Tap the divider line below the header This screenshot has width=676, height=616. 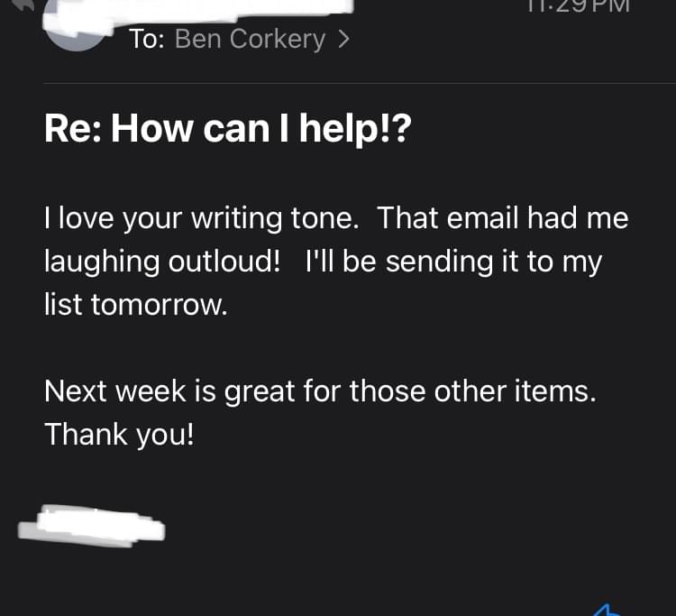[x=360, y=83]
